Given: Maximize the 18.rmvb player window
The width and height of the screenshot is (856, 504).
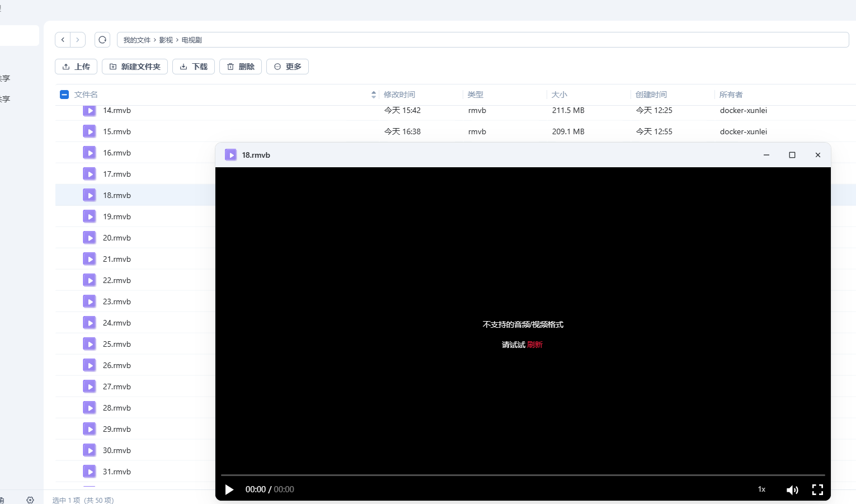Looking at the screenshot, I should 792,155.
